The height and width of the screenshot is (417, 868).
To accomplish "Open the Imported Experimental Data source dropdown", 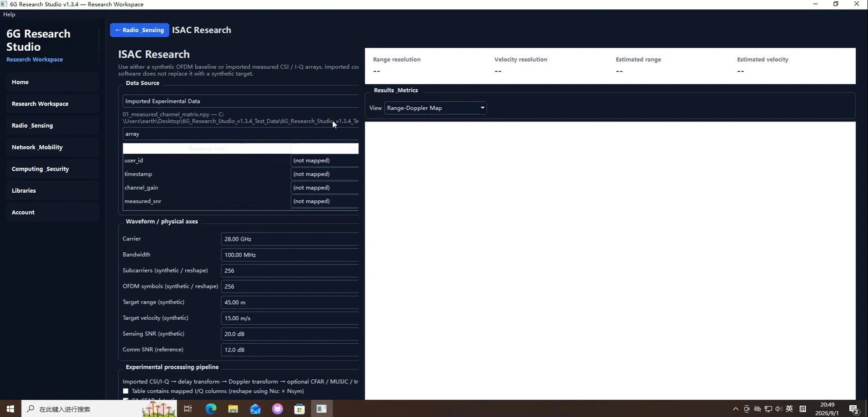I will click(x=241, y=101).
